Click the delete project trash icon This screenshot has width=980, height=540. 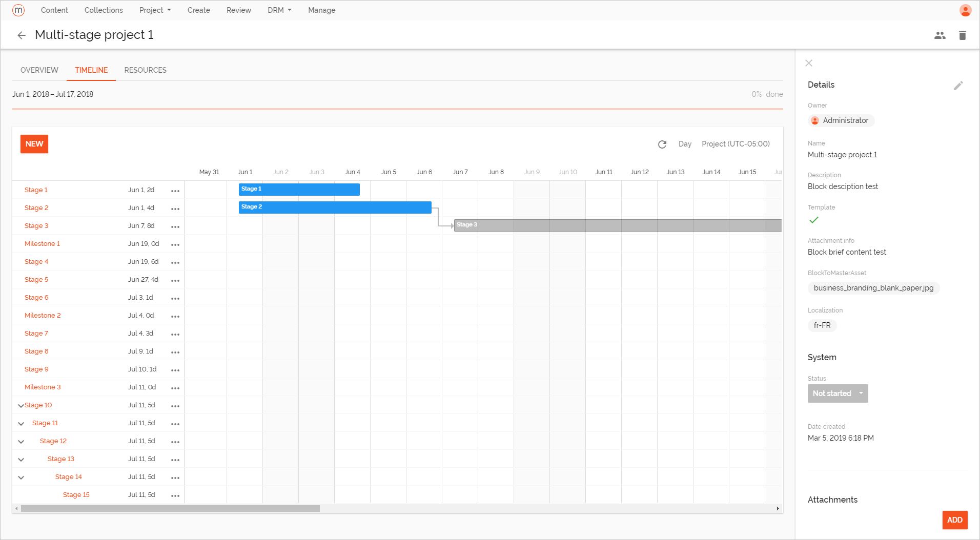962,35
